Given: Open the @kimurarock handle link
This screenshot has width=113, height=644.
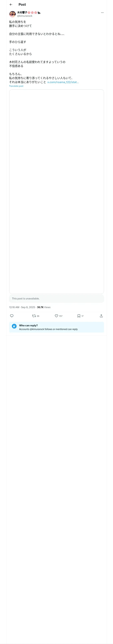Looking at the screenshot, I should 25,16.
